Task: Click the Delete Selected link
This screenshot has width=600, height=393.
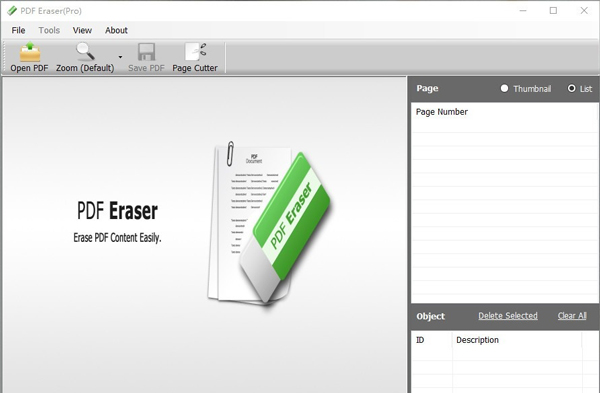Action: pyautogui.click(x=508, y=316)
